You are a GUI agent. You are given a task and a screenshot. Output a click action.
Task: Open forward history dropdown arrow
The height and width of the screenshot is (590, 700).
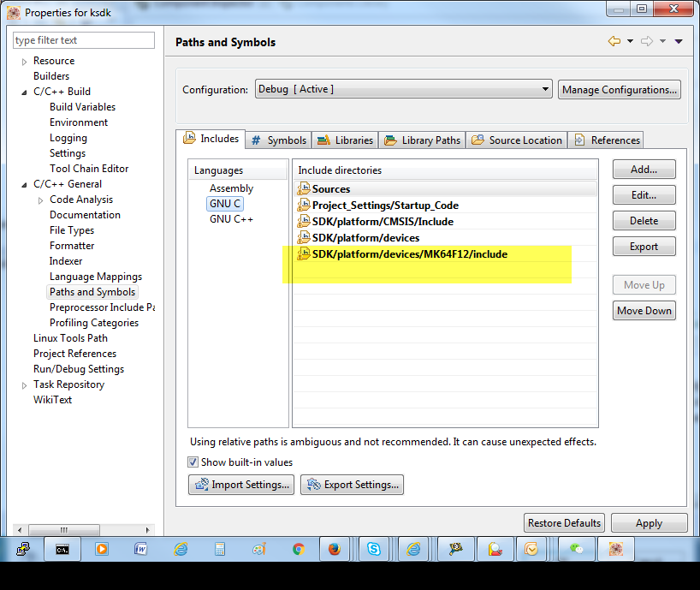[x=662, y=41]
